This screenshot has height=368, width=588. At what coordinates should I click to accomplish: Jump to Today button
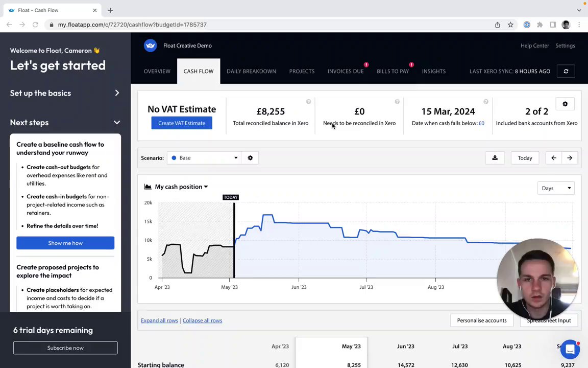tap(525, 158)
